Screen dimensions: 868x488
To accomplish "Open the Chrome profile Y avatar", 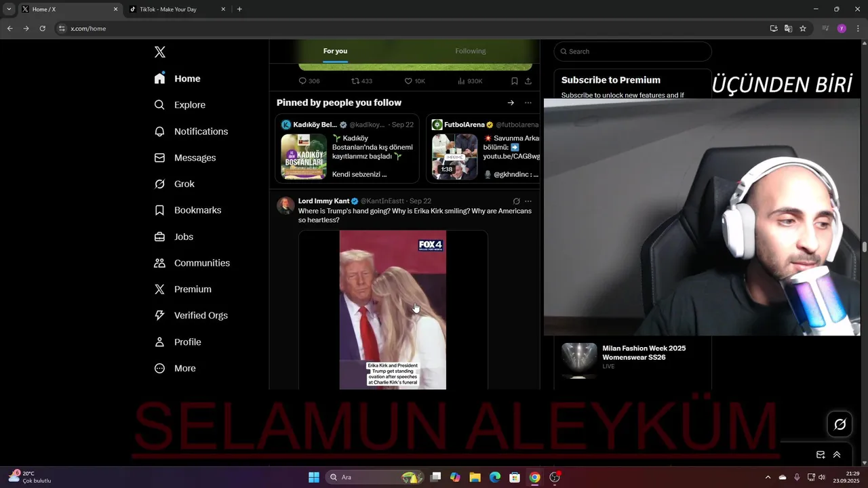I will [842, 28].
